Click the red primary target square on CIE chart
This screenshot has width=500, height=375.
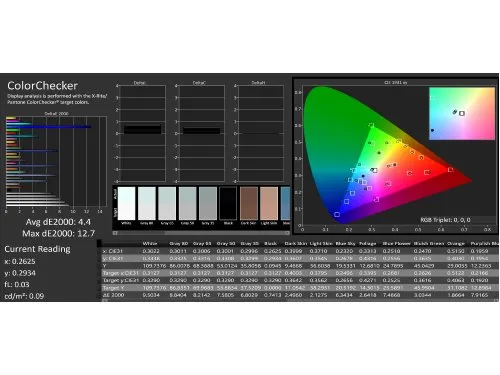click(x=450, y=170)
